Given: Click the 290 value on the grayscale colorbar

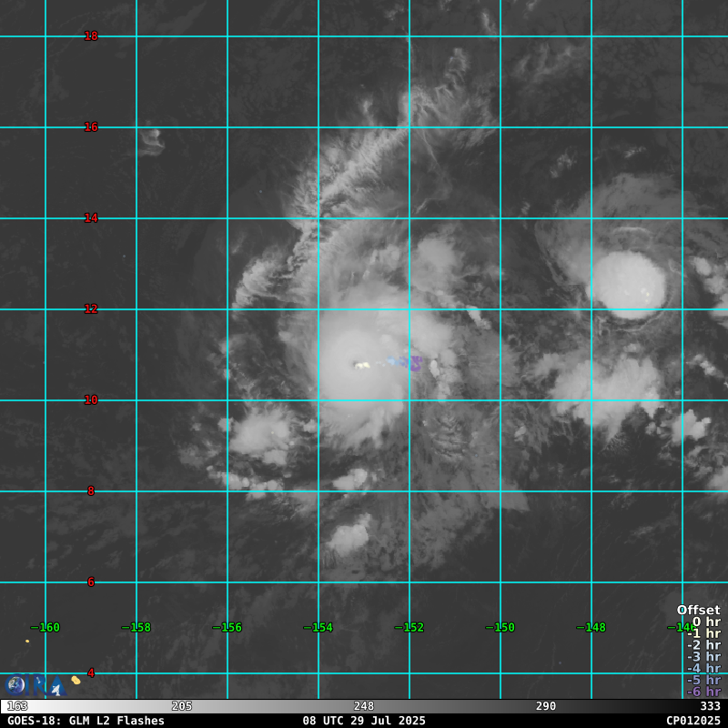Looking at the screenshot, I should (x=546, y=706).
